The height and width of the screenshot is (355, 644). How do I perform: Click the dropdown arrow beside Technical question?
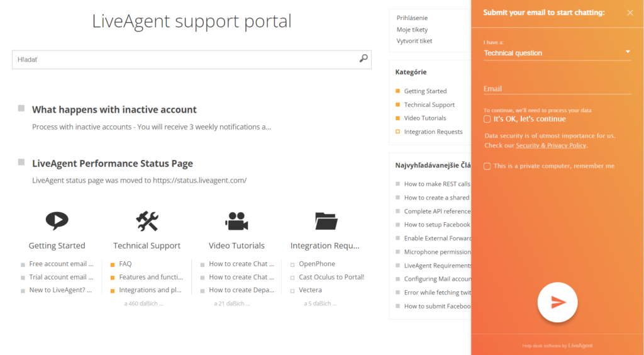tap(627, 52)
